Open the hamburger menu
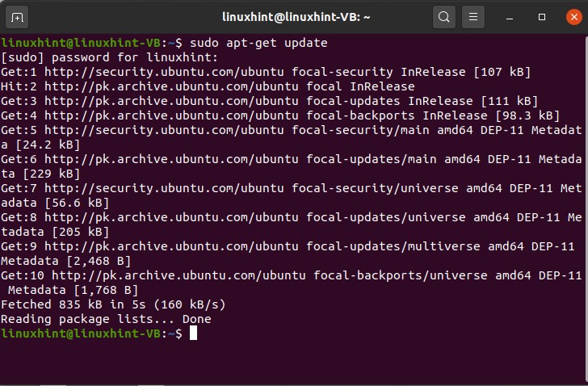 click(474, 16)
